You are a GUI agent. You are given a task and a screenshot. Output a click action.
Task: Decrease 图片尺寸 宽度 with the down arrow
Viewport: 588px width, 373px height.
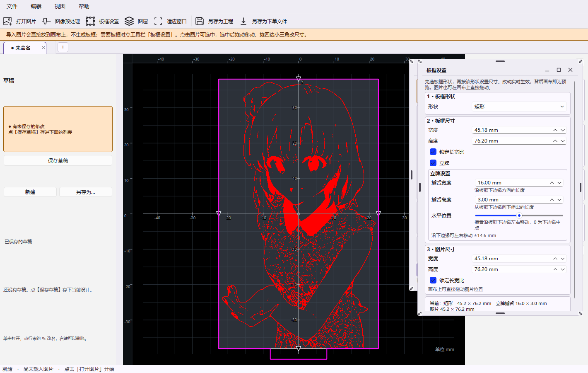tap(563, 259)
